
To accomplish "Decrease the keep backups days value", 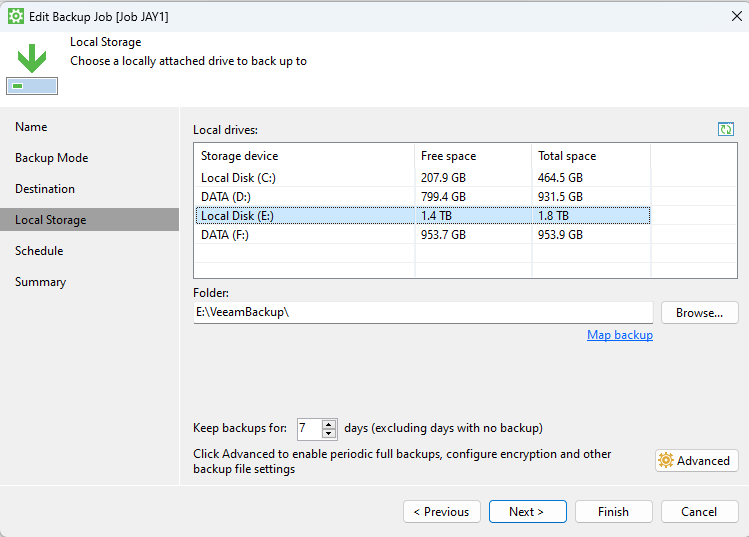I will pos(329,433).
